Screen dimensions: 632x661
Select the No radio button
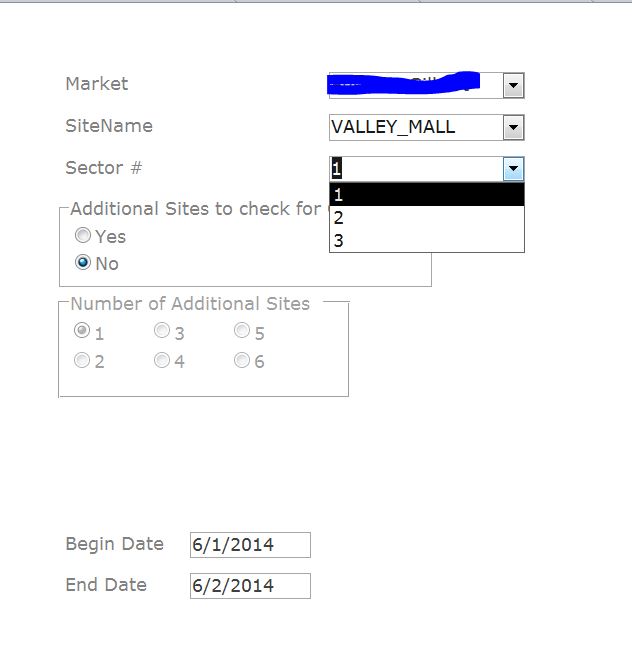click(x=83, y=263)
